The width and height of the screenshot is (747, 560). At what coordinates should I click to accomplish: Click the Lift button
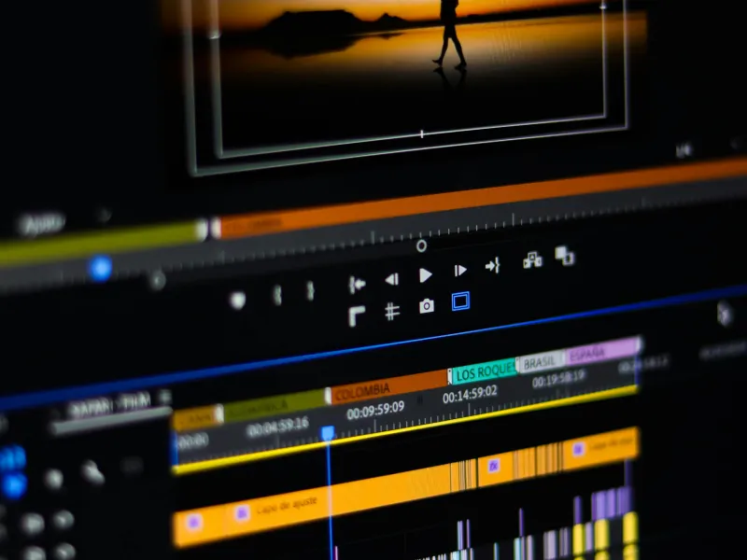pos(532,260)
